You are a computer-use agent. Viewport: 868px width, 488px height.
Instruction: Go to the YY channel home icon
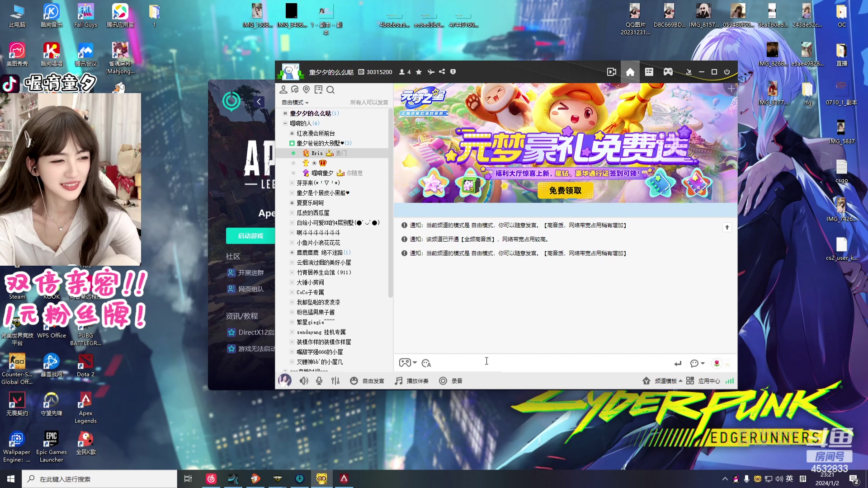click(x=630, y=72)
